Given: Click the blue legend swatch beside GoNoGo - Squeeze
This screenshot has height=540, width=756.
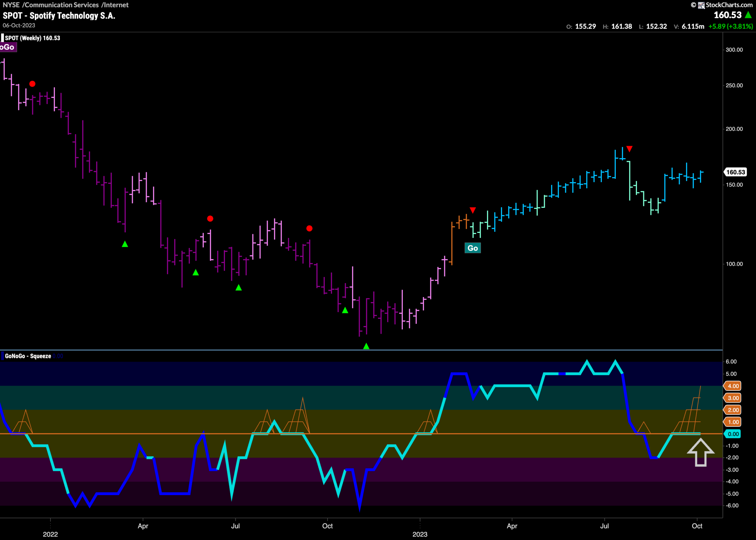Looking at the screenshot, I should click(2, 356).
